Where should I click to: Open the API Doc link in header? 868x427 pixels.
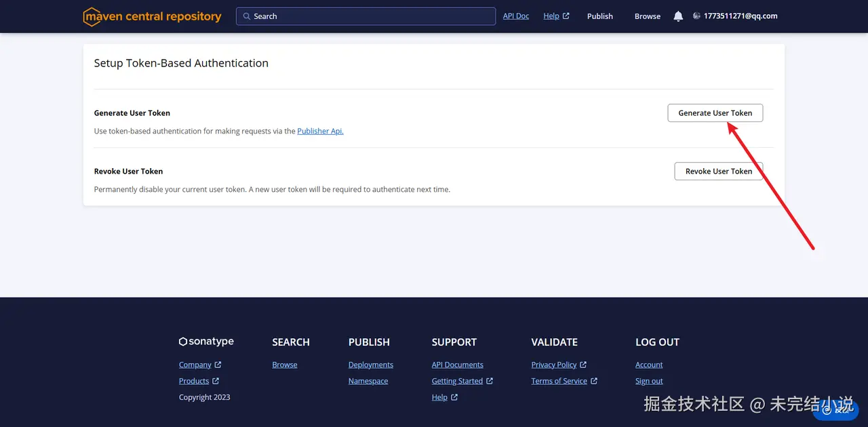click(x=516, y=16)
